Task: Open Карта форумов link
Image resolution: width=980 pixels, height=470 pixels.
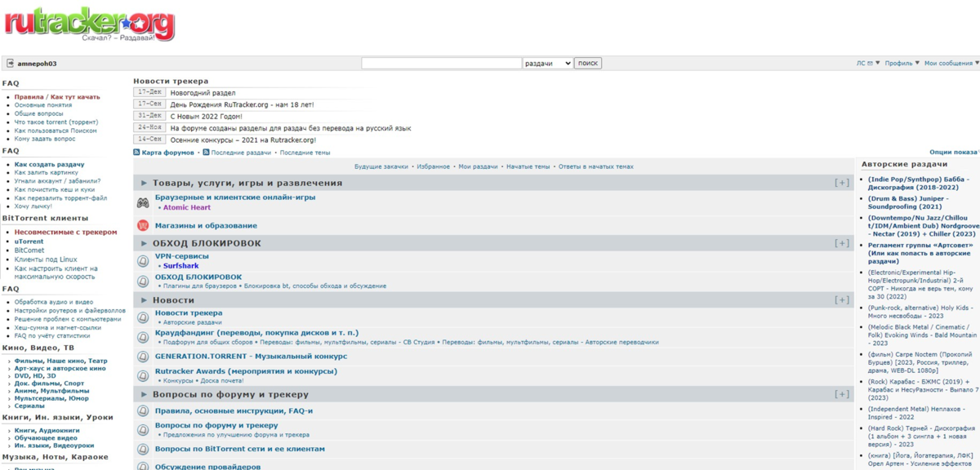Action: tap(168, 153)
